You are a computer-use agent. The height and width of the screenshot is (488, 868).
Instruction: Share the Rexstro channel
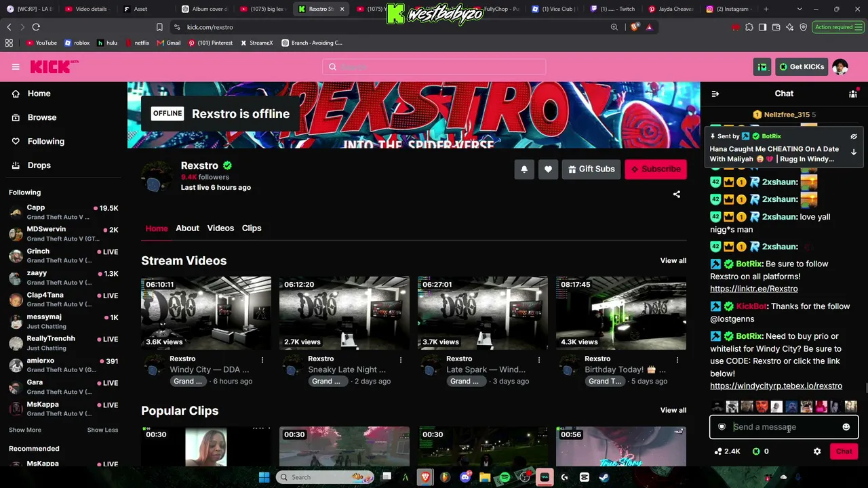676,195
